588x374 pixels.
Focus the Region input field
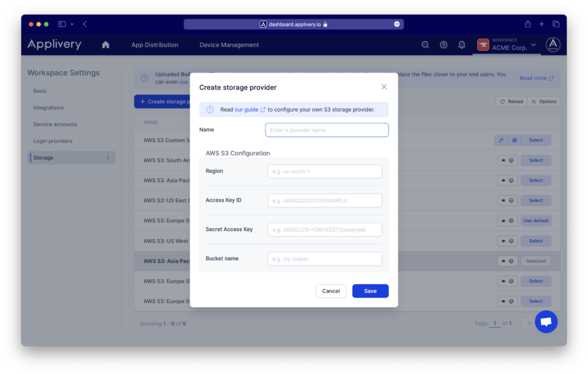pyautogui.click(x=325, y=171)
